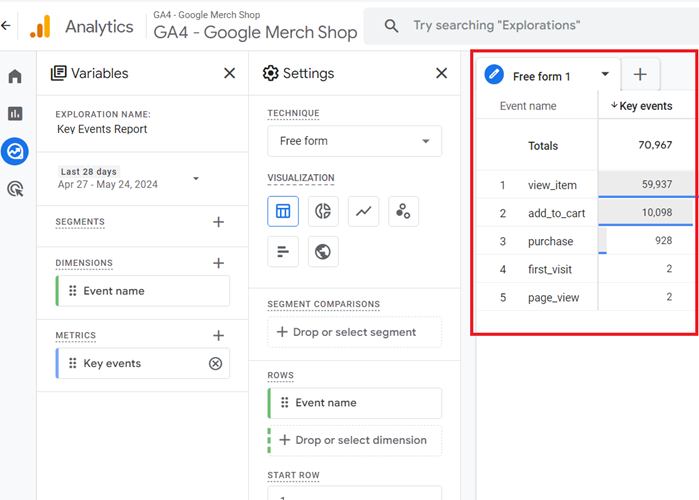Open Free form 1 tab menu arrow
The width and height of the screenshot is (699, 500).
pyautogui.click(x=605, y=75)
